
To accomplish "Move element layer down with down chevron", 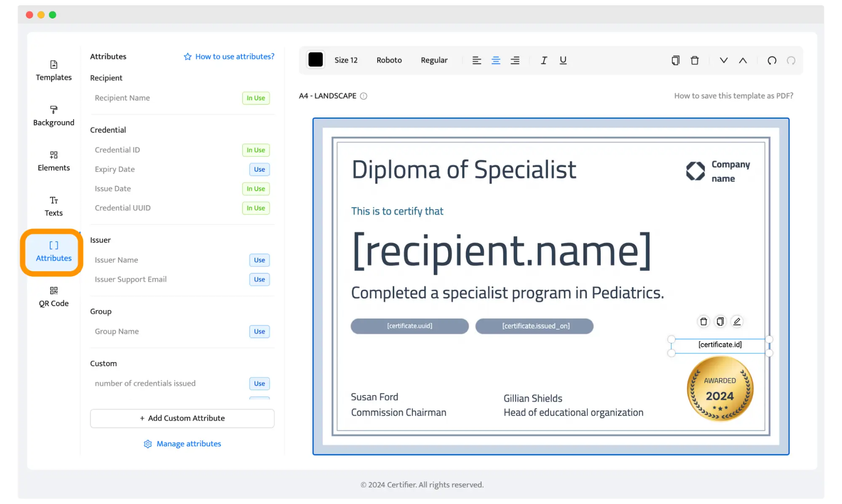I will click(x=724, y=60).
